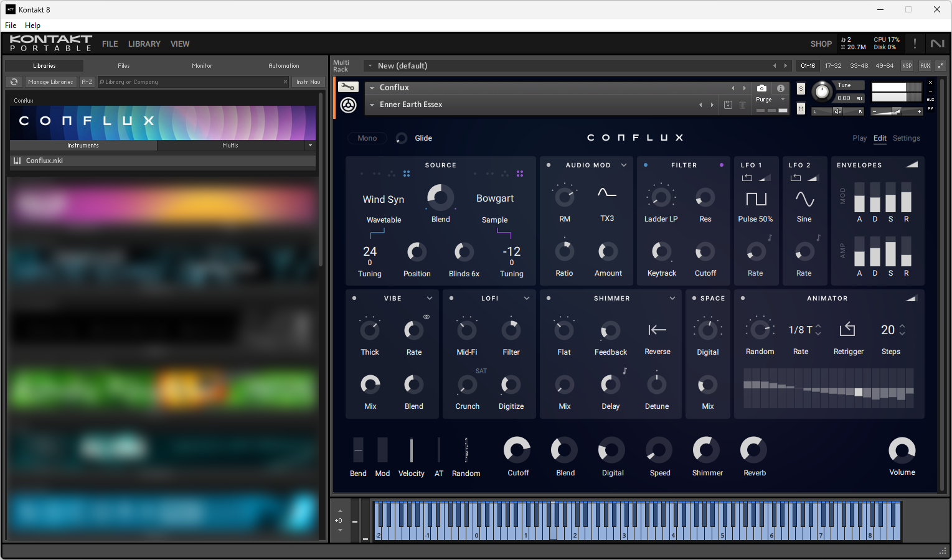
Task: Click the wrench edit-instrument icon
Action: pyautogui.click(x=348, y=88)
